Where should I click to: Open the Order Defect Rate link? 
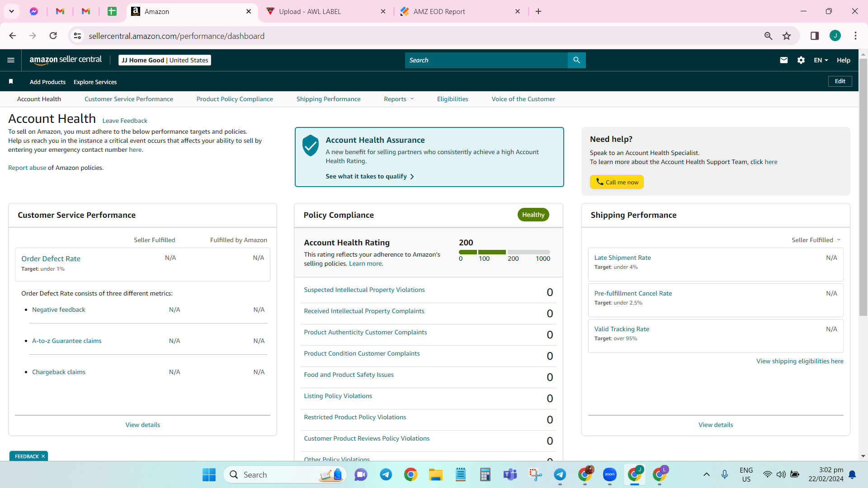51,258
